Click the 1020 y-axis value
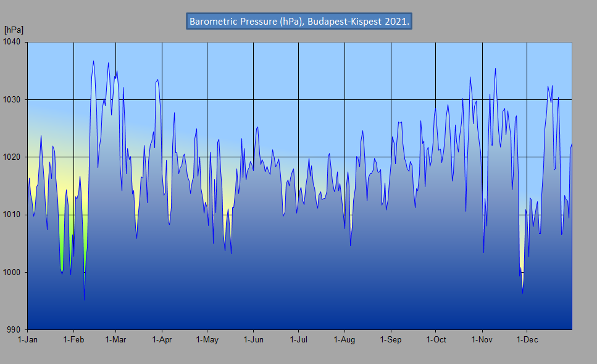The width and height of the screenshot is (597, 364). (x=12, y=157)
